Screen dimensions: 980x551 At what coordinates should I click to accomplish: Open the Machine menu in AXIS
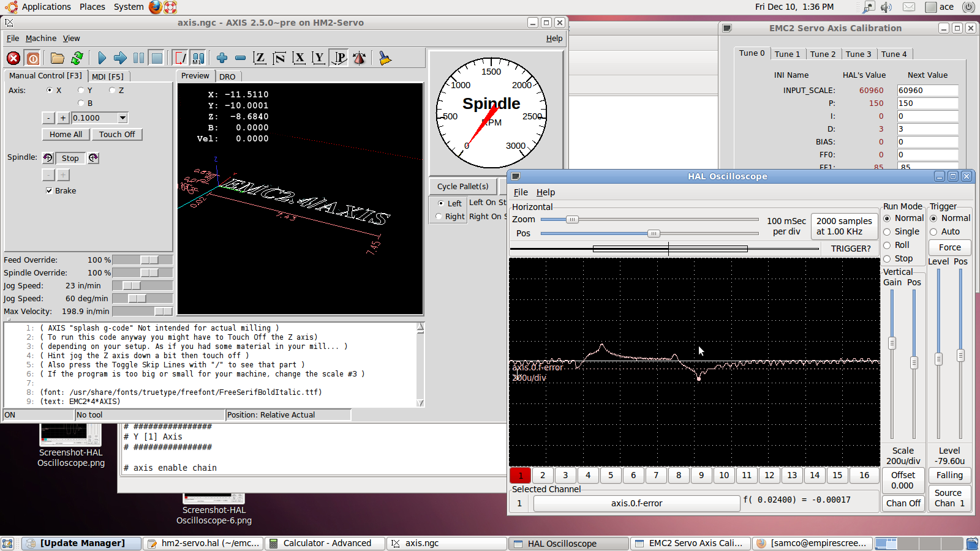click(41, 38)
